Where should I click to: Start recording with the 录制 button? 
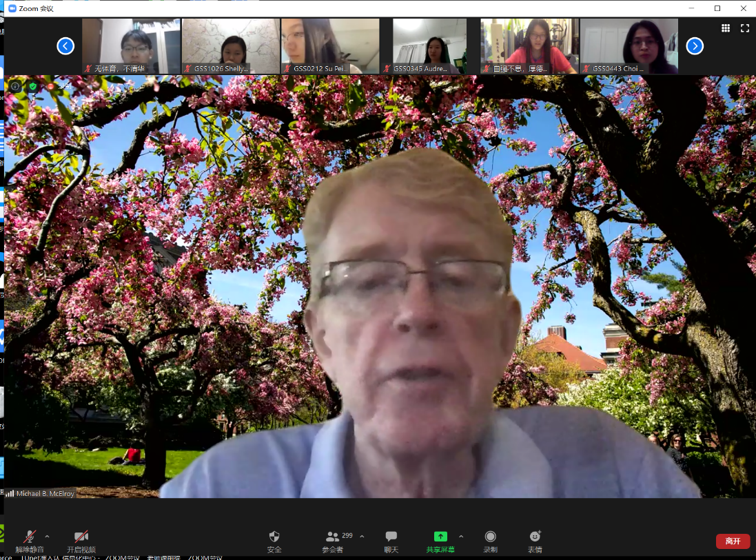[490, 537]
